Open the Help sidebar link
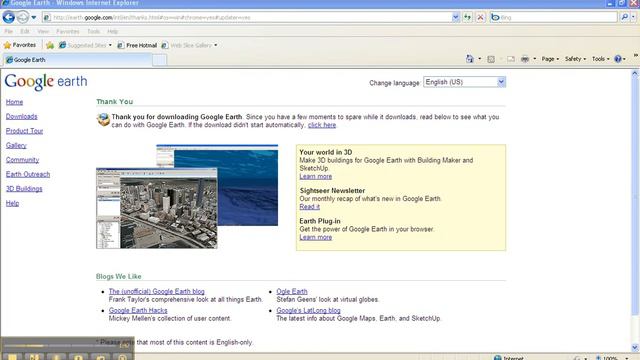The image size is (640, 360). (x=12, y=203)
